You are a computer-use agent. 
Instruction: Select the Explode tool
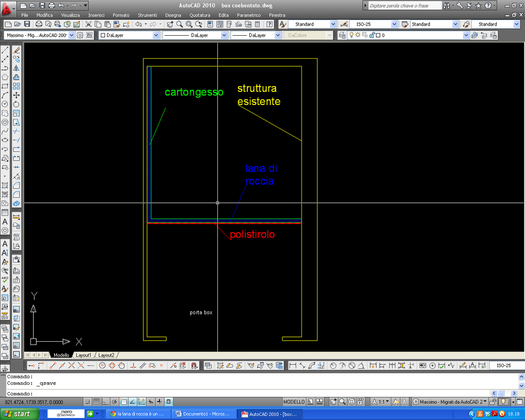[16, 203]
